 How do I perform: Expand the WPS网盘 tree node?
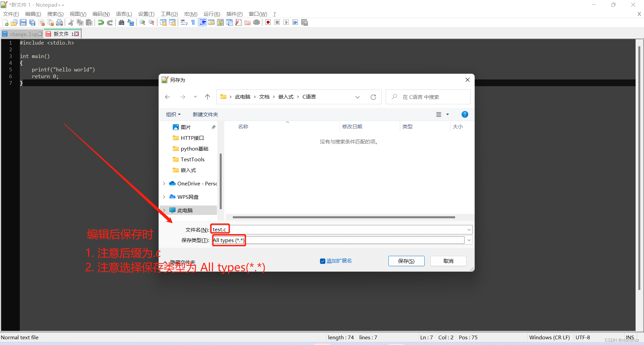click(164, 197)
